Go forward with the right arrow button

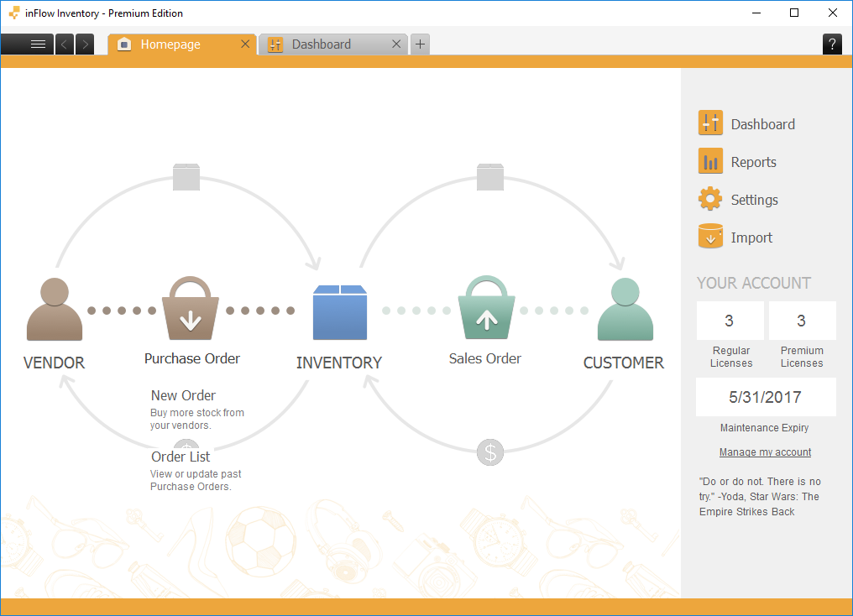85,44
